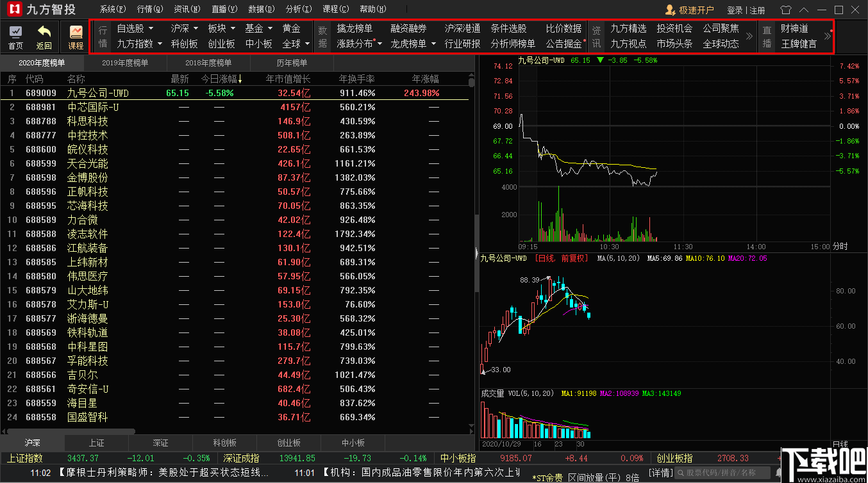868x483 pixels.
Task: Open 全球动态 in the toolbar
Action: click(721, 44)
